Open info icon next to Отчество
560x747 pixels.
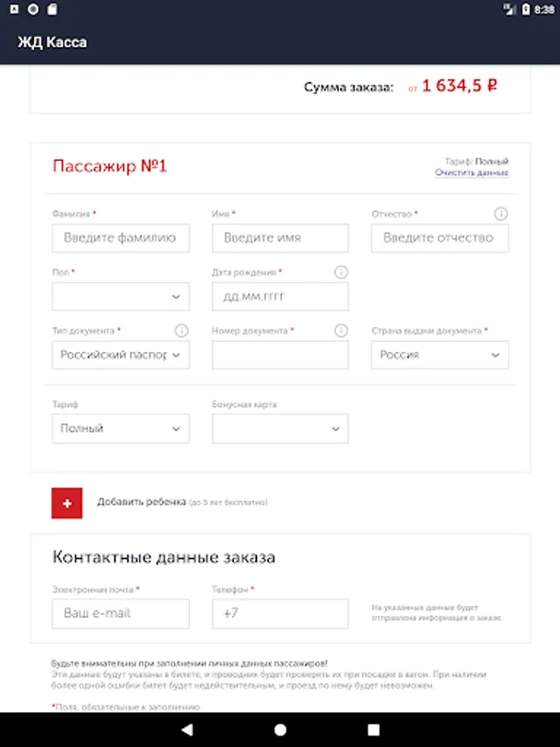coord(500,214)
